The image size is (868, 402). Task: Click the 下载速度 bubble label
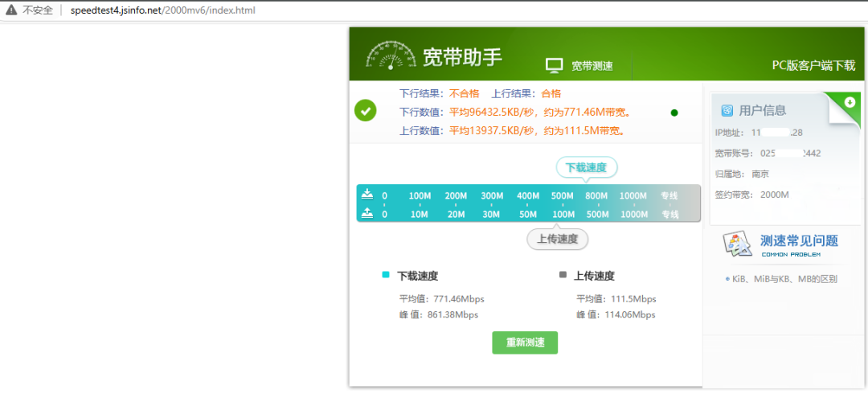[587, 167]
